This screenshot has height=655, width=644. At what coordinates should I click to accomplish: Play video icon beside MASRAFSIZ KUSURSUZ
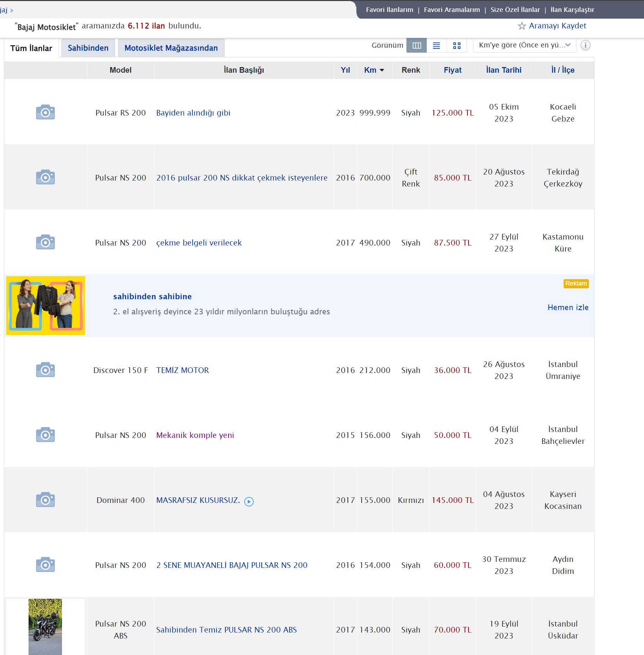point(249,501)
